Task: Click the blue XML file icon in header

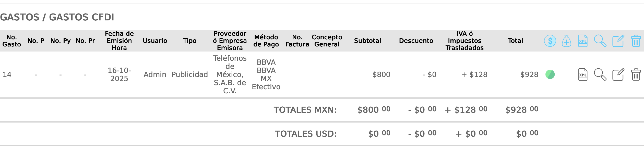Action: pos(583,41)
